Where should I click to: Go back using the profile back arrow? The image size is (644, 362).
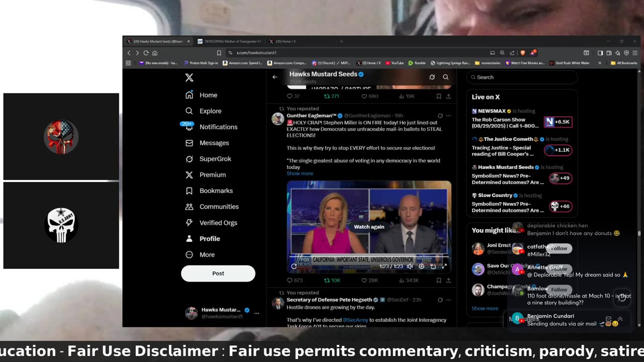[275, 77]
